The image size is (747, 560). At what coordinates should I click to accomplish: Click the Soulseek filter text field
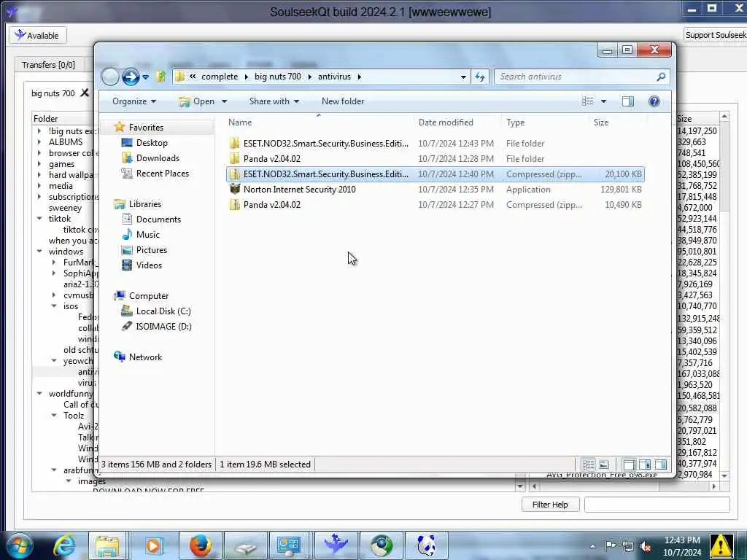pos(657,505)
